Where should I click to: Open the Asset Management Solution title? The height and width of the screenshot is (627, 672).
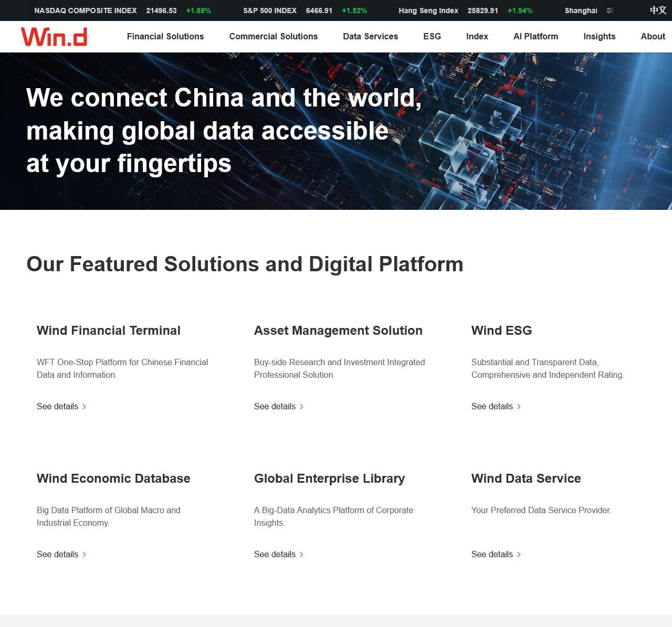pos(338,331)
